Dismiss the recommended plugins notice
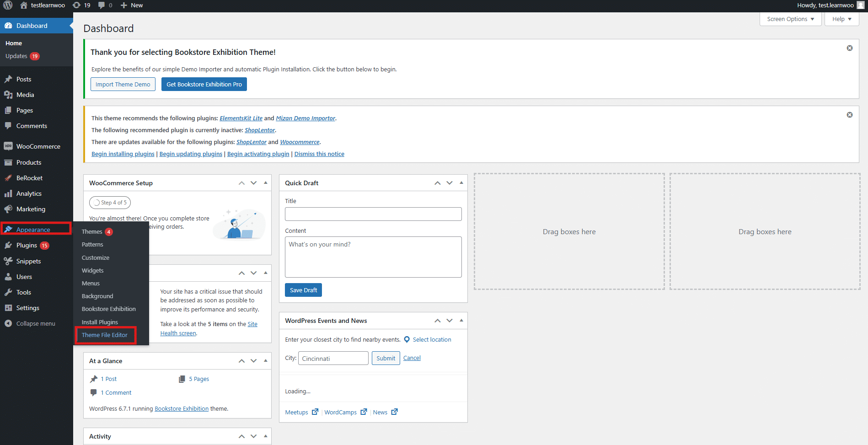868x445 pixels. coord(850,115)
